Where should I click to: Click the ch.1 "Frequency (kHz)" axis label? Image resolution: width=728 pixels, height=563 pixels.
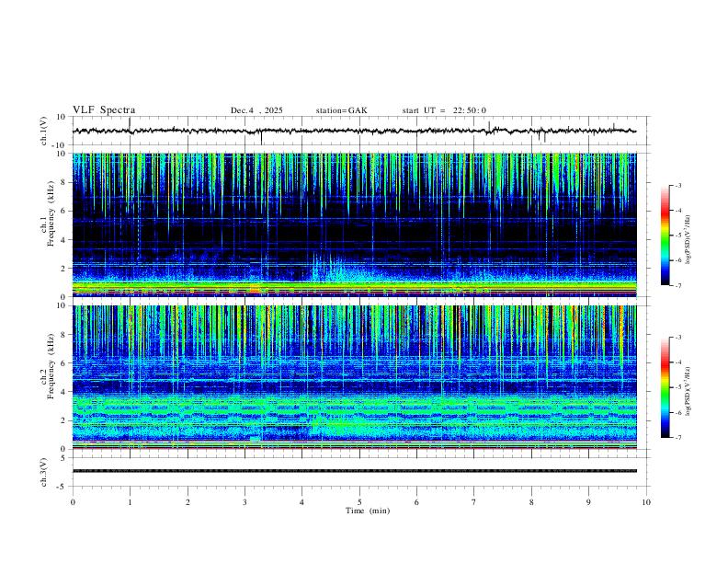point(51,213)
